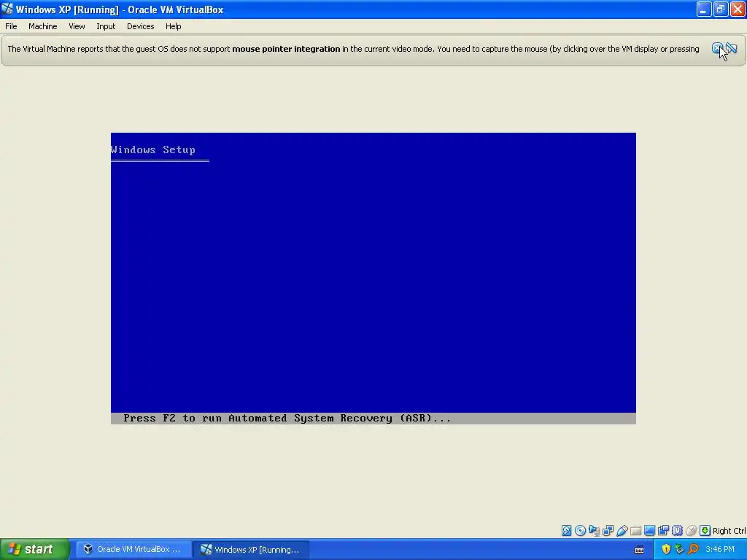Click the recording status indicator
This screenshot has height=560, width=747.
point(663,531)
